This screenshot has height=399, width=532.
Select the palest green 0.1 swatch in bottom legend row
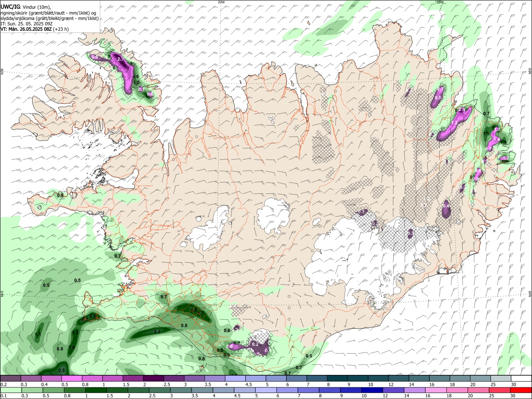11,390
